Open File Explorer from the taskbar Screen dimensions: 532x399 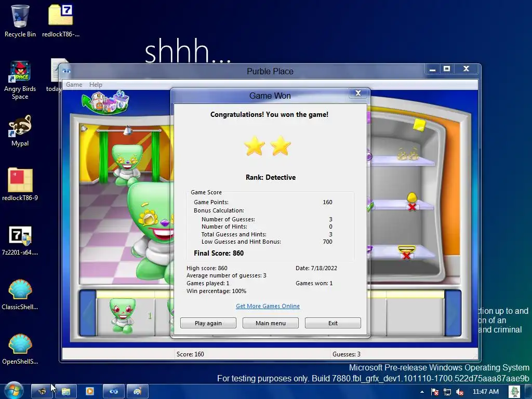[x=66, y=391]
